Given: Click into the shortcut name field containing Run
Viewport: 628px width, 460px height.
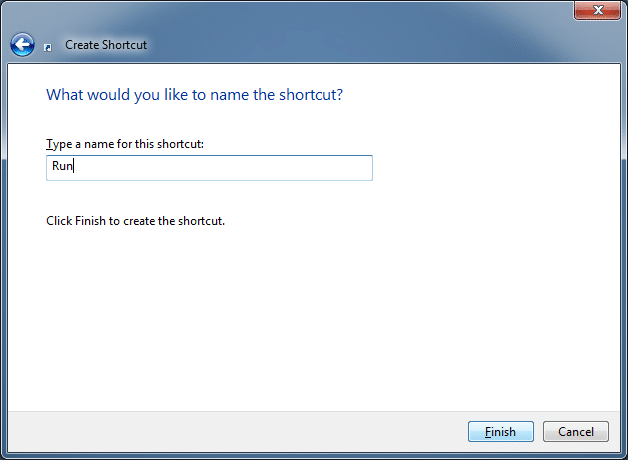Looking at the screenshot, I should [209, 168].
